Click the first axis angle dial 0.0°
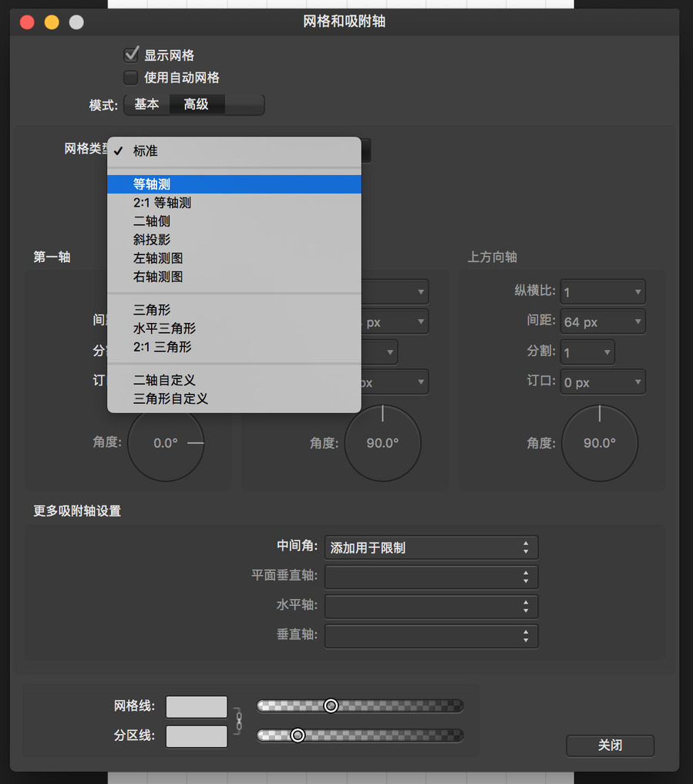Viewport: 693px width, 784px height. coord(166,443)
